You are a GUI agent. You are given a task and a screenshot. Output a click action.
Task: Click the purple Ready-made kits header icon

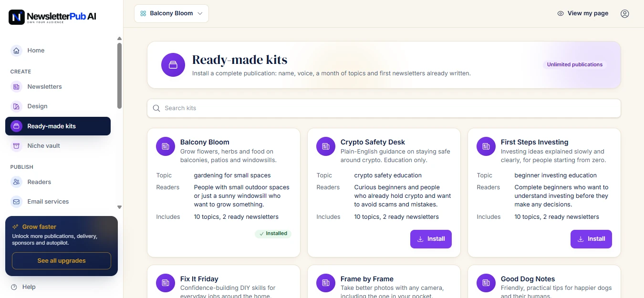173,65
